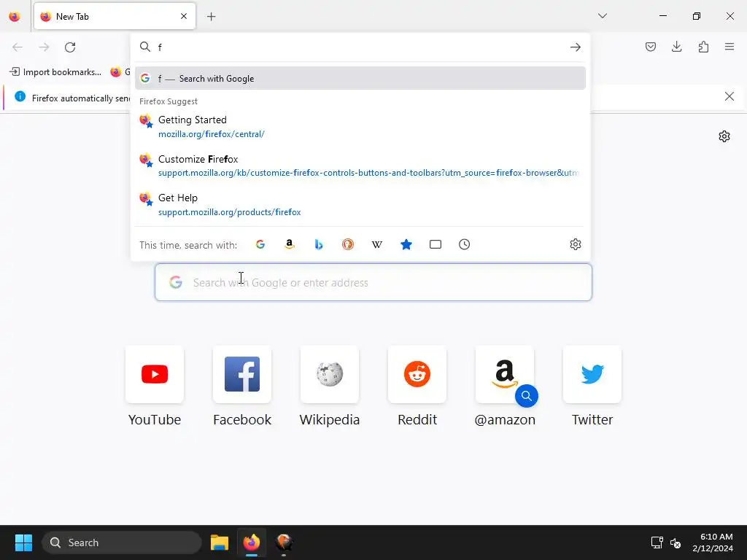Click the taskbar Search box

click(122, 542)
